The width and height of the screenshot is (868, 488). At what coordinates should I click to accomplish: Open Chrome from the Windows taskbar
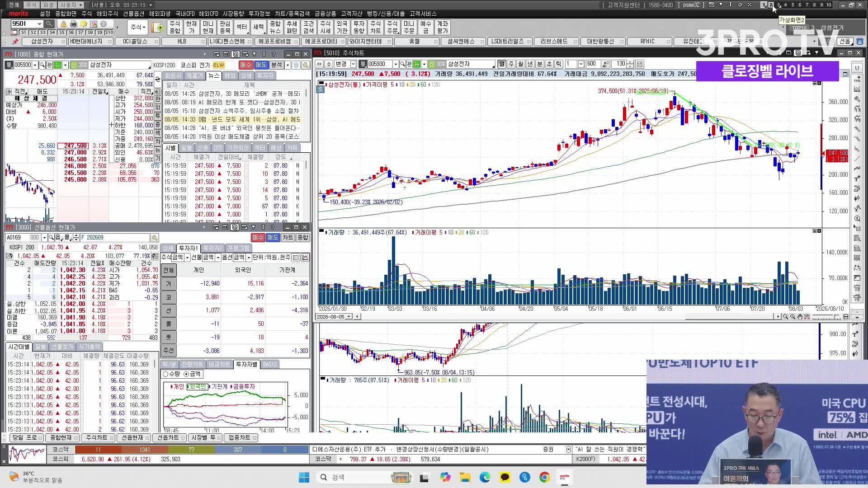click(544, 477)
